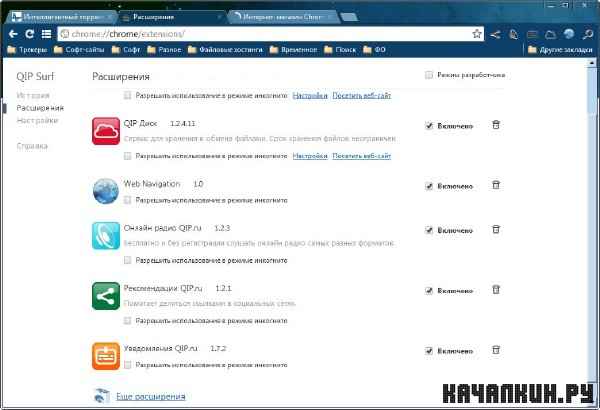Click the share icon in the toolbar
The image size is (600, 410).
pyautogui.click(x=495, y=34)
